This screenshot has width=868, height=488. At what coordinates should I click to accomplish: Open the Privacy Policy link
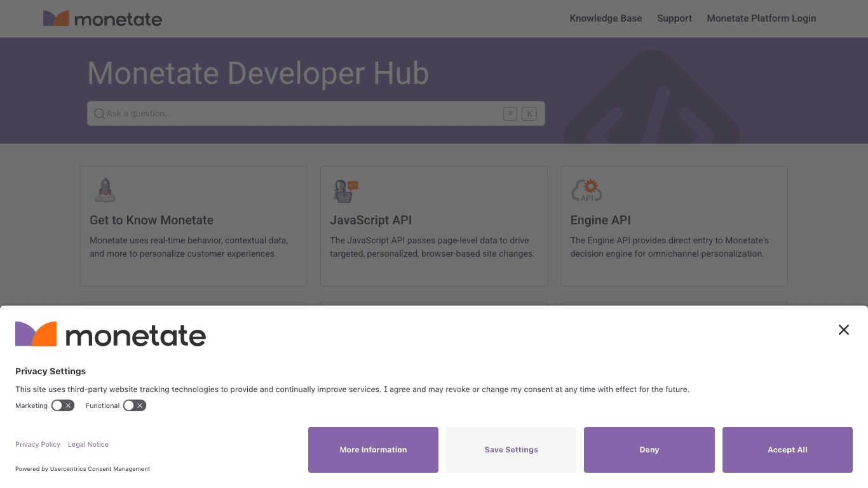(x=37, y=444)
